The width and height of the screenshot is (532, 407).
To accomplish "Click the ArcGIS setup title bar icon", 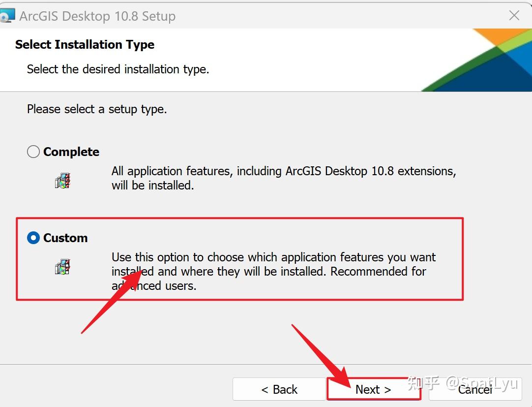I will click(7, 16).
